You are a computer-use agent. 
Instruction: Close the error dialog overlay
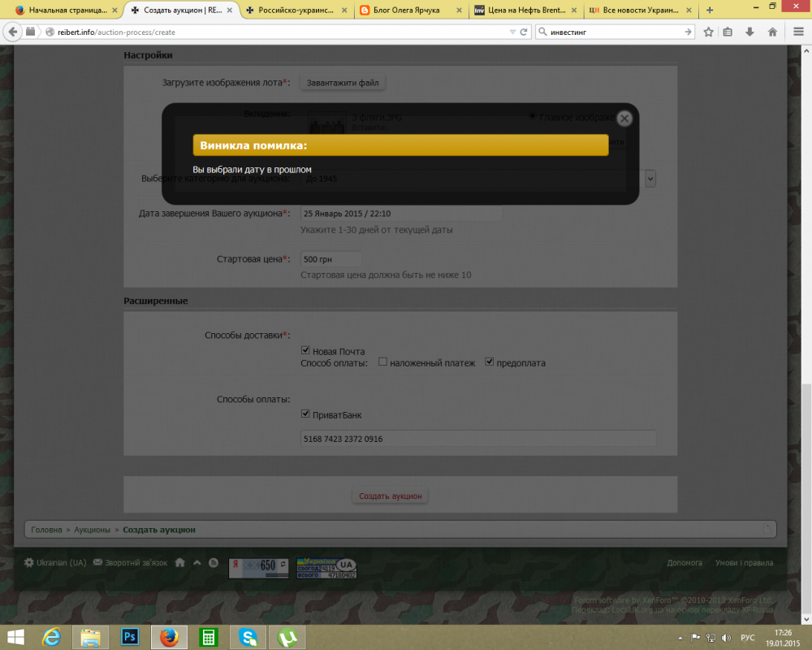(x=624, y=118)
